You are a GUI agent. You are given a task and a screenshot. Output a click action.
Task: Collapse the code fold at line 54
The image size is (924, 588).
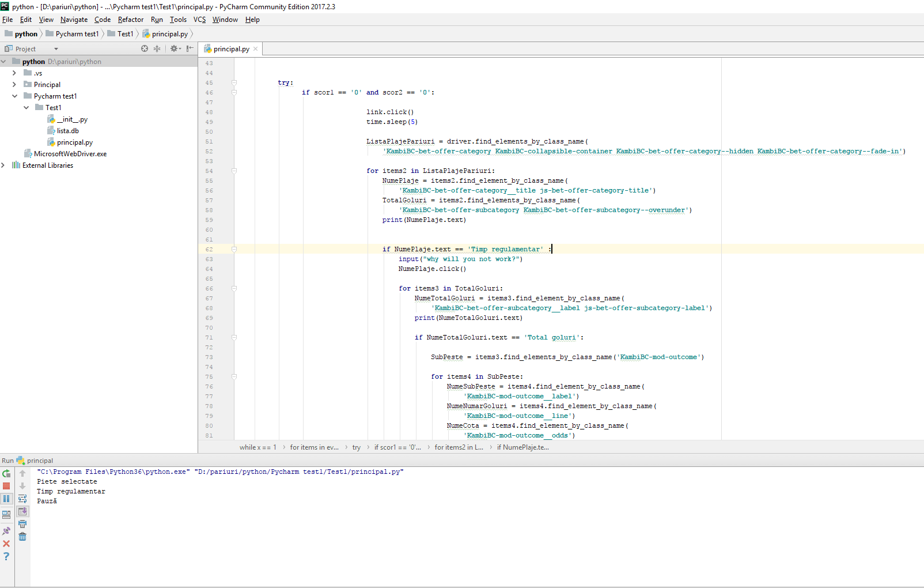pyautogui.click(x=234, y=171)
